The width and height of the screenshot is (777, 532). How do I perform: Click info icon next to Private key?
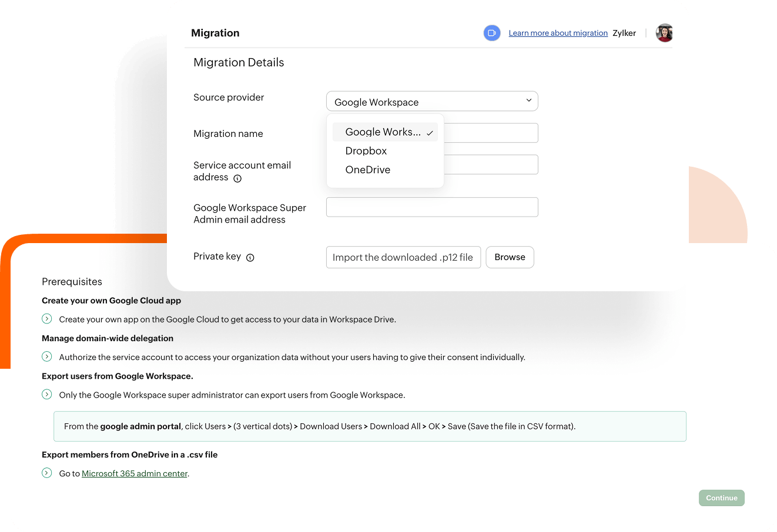pos(250,257)
